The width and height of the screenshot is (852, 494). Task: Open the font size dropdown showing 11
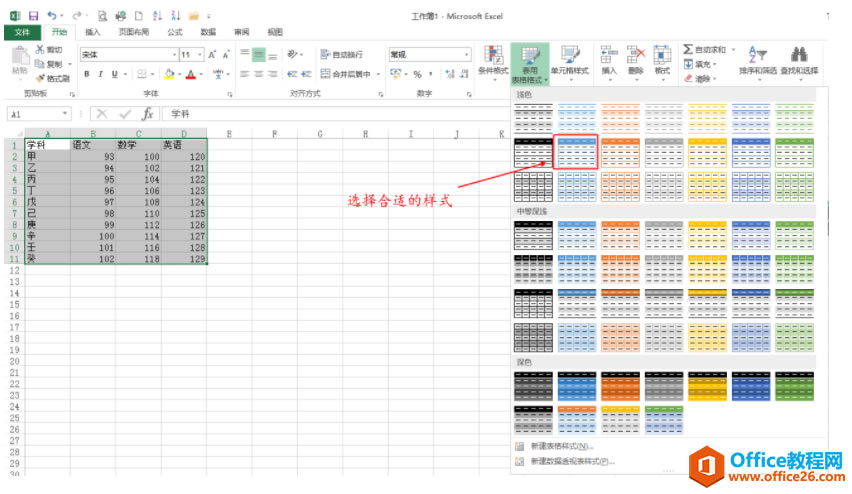pos(200,54)
